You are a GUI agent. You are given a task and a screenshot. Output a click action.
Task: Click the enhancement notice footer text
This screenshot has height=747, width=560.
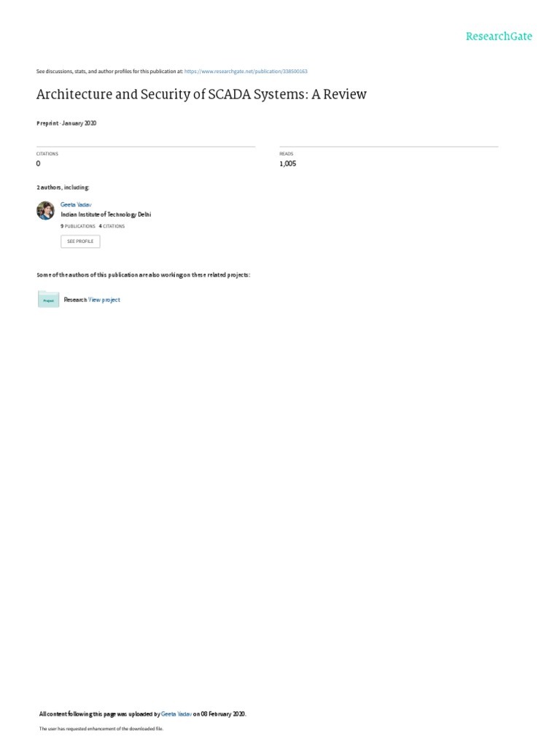click(x=101, y=729)
